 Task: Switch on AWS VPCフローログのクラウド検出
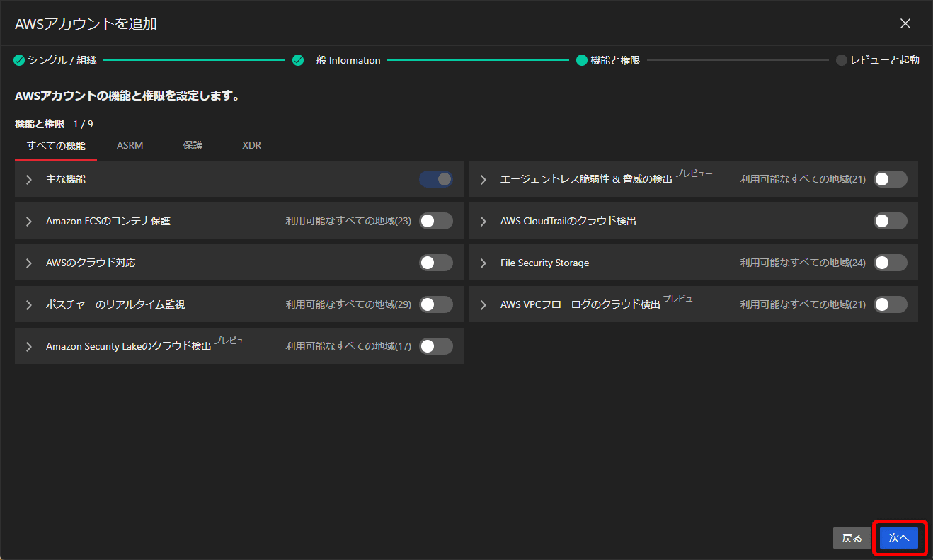(891, 304)
